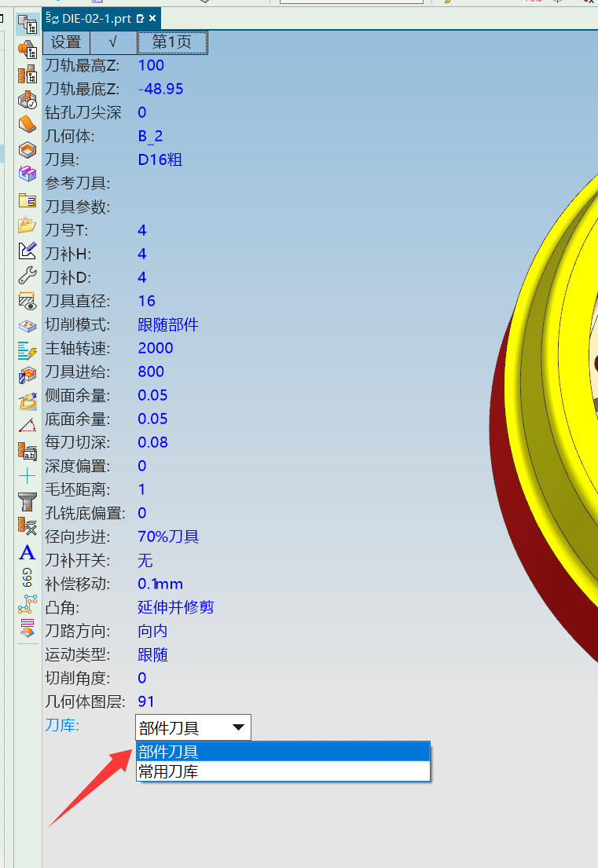Click the sketch pencil edit icon
The height and width of the screenshot is (868, 598).
[28, 251]
